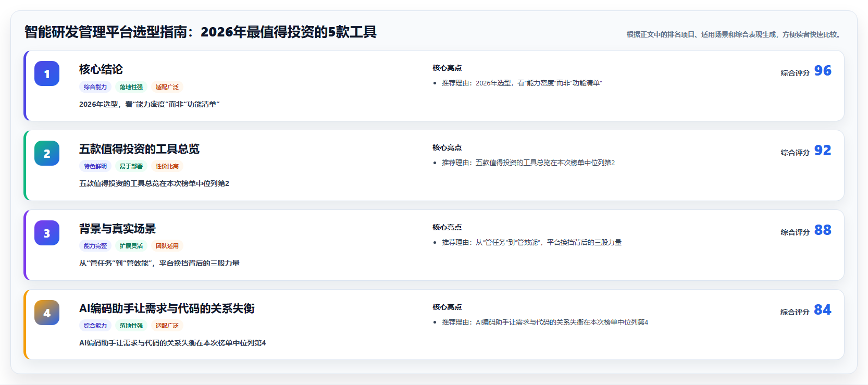This screenshot has height=385, width=868.
Task: Select 综合能力 tag in the AI编码助手 card
Action: tap(95, 326)
